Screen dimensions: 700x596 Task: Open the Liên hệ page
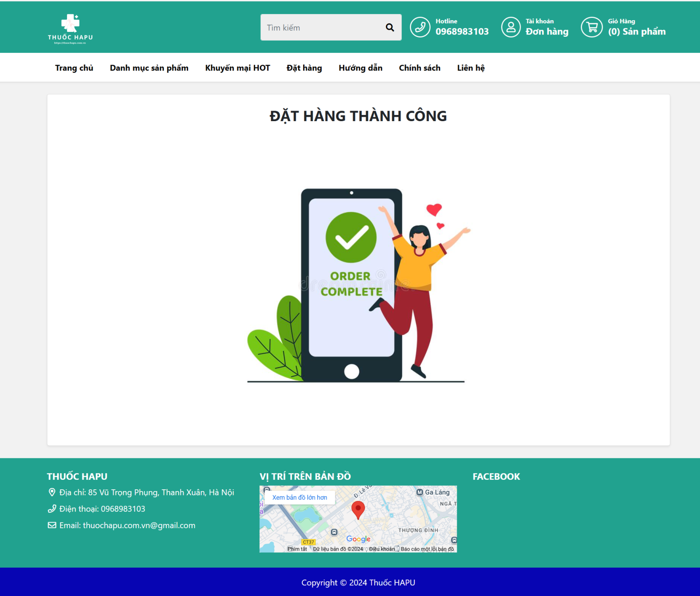coord(470,68)
